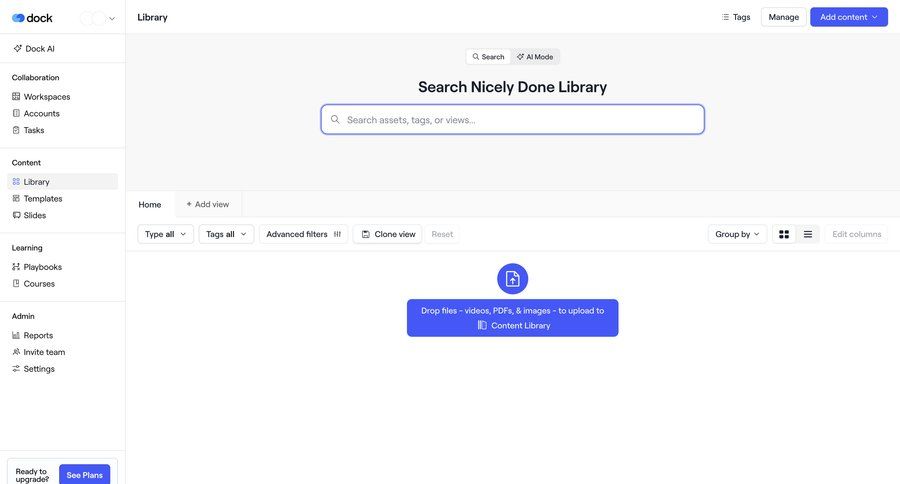900x484 pixels.
Task: Switch to Search mode
Action: pyautogui.click(x=488, y=57)
